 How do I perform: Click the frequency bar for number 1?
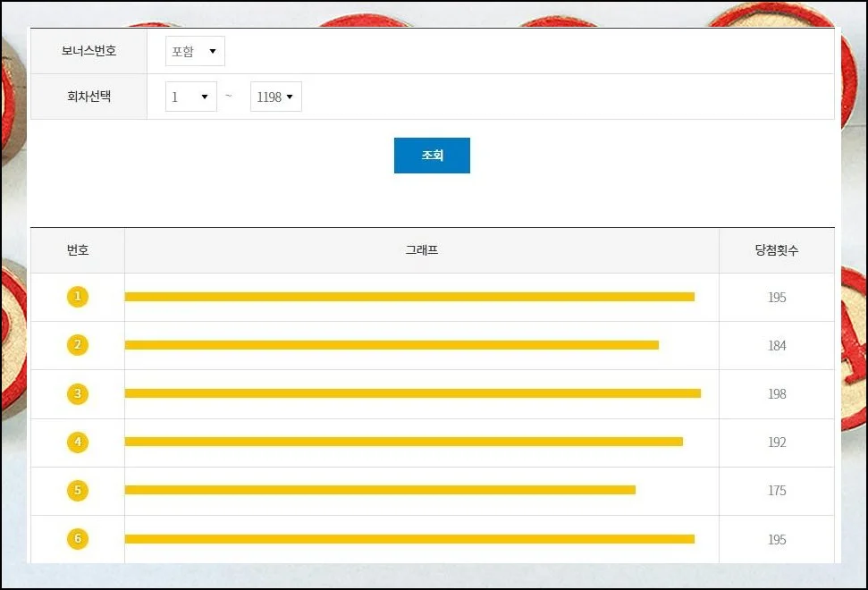tap(409, 295)
